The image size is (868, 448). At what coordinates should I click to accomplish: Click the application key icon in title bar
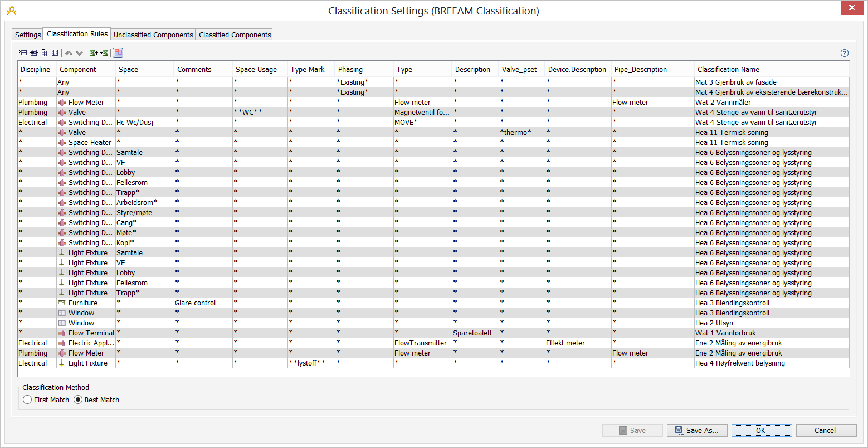pyautogui.click(x=11, y=10)
